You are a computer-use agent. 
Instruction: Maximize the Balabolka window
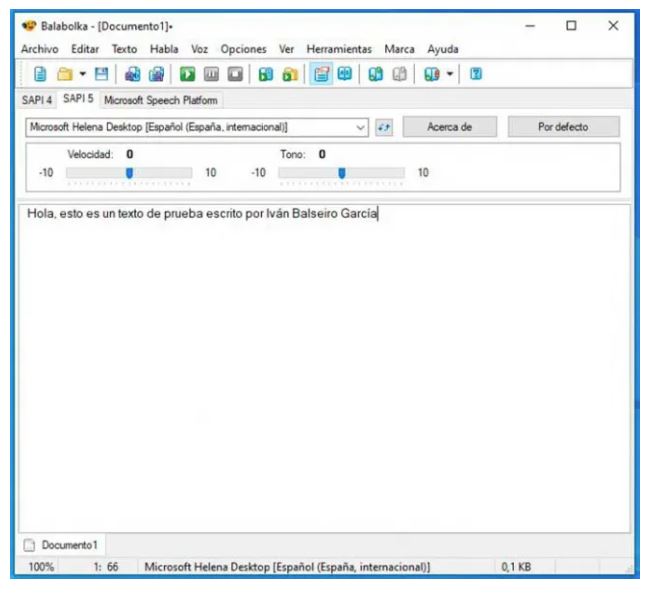[571, 26]
